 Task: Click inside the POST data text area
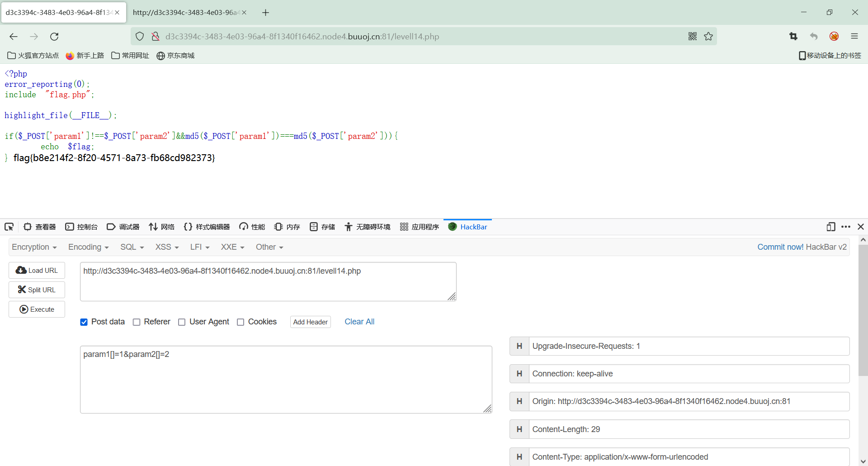click(285, 379)
